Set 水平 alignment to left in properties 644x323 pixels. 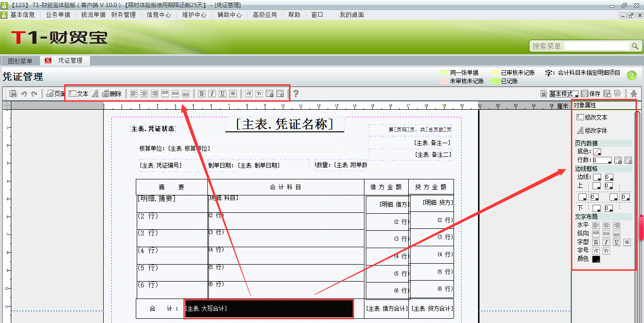(x=596, y=226)
